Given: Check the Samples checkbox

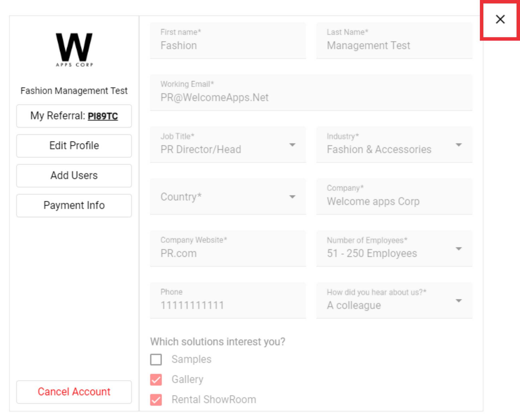Looking at the screenshot, I should coord(156,359).
